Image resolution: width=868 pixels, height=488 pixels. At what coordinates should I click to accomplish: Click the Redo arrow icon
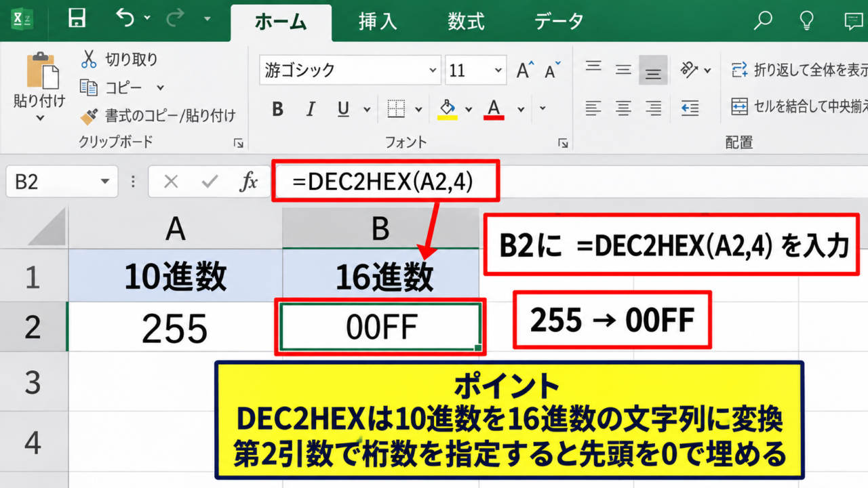tap(175, 18)
